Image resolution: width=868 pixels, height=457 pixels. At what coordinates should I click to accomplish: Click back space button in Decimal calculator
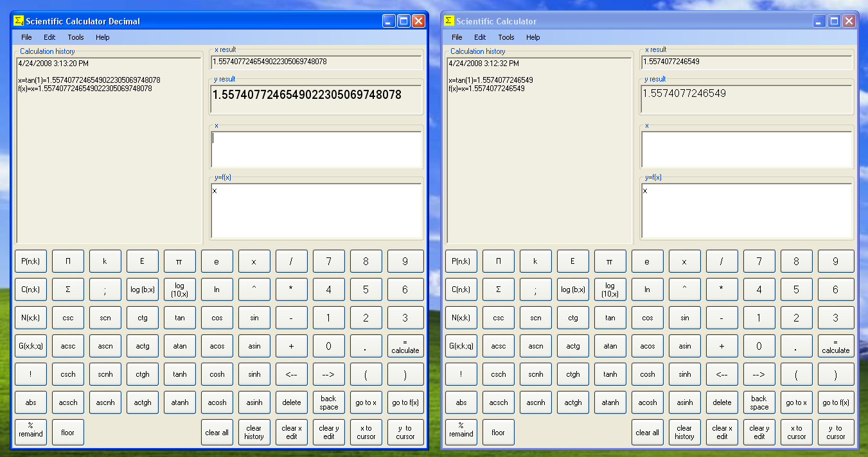click(x=329, y=402)
